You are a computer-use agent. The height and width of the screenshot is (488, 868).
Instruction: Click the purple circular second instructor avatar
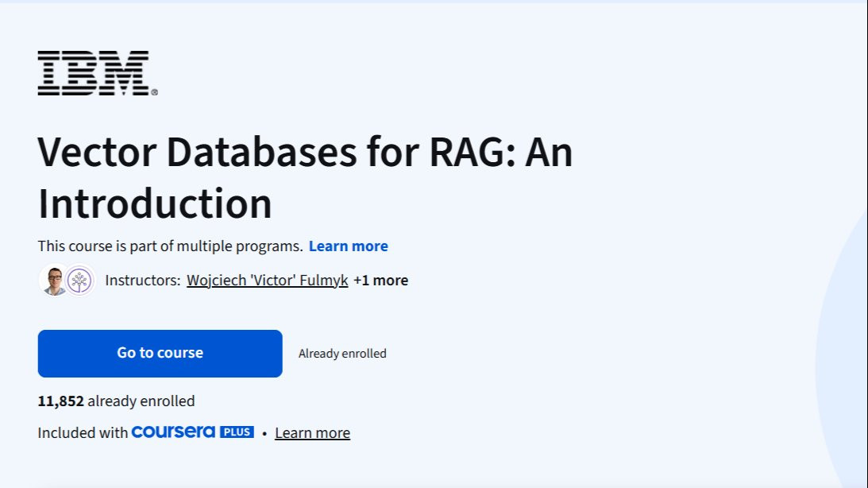pos(79,280)
